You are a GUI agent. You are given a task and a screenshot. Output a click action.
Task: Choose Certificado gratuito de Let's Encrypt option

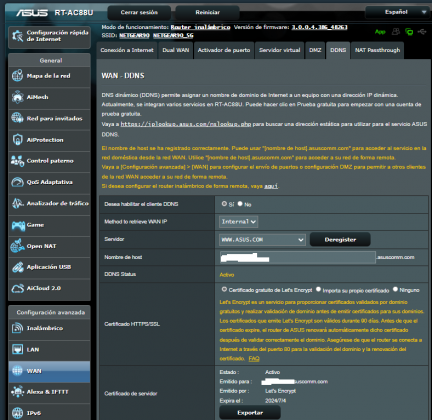(224, 289)
